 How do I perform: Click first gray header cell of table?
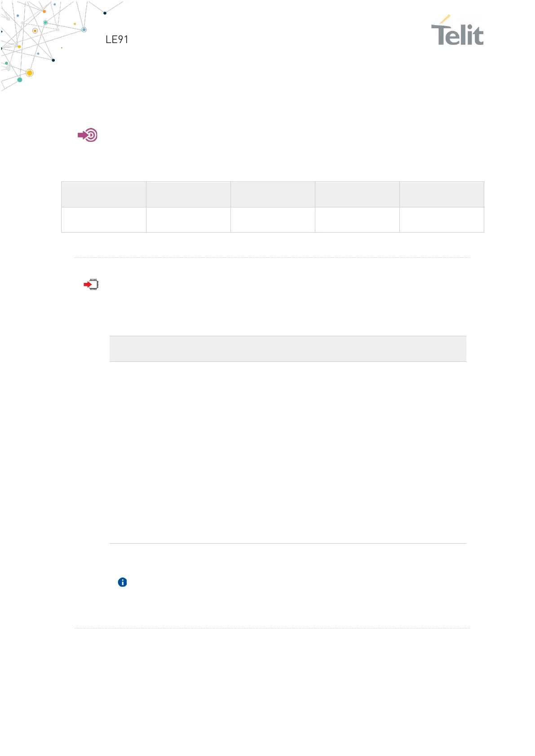(104, 194)
